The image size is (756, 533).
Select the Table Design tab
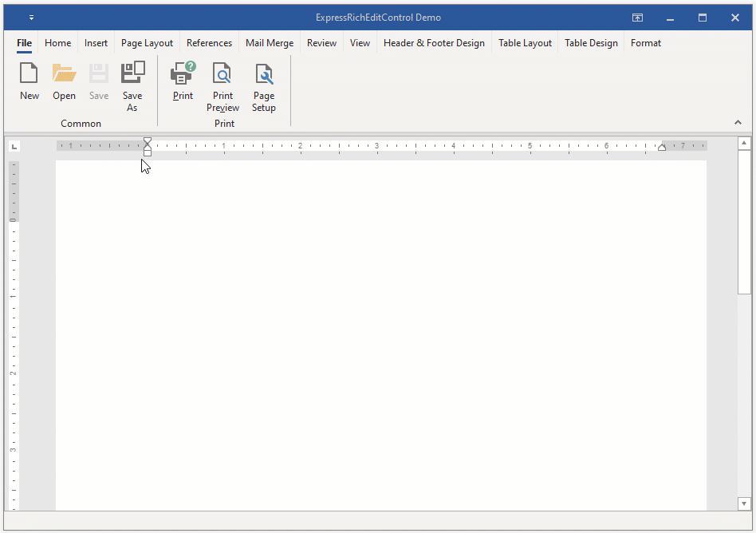[x=591, y=43]
